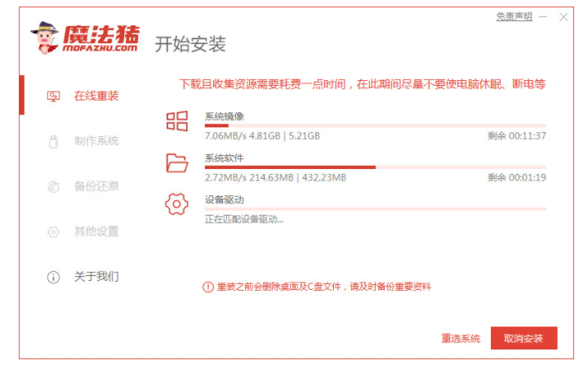588x365 pixels.
Task: Click the Windows logo icon for 系统镜像
Action: tap(176, 122)
